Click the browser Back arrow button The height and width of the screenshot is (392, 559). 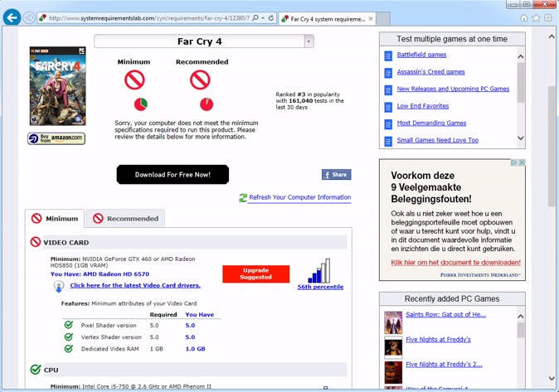pyautogui.click(x=12, y=17)
